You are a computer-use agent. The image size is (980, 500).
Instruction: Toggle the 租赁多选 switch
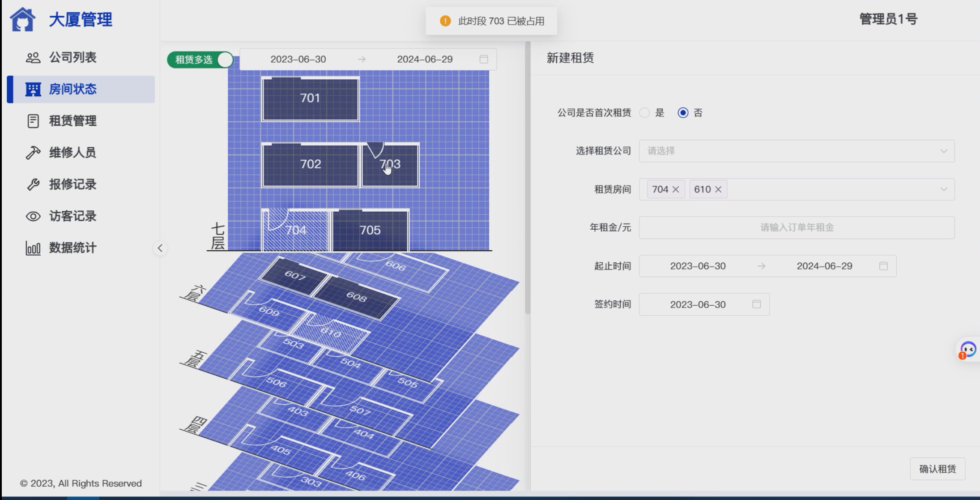pos(200,60)
